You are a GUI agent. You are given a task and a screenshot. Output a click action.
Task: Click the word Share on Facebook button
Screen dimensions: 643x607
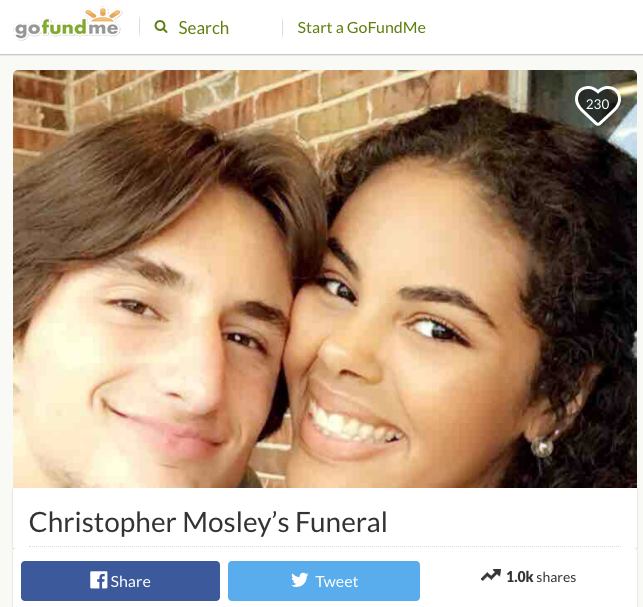(130, 582)
